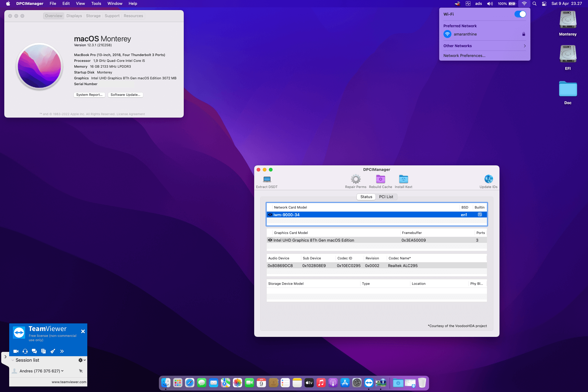This screenshot has width=588, height=392.
Task: Click the Update IDs globe icon
Action: coord(488,179)
